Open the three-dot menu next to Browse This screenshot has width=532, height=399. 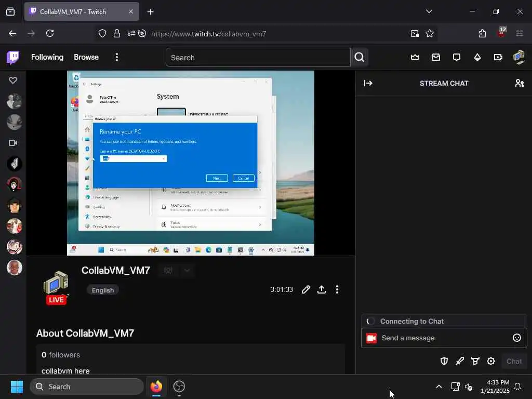point(117,57)
